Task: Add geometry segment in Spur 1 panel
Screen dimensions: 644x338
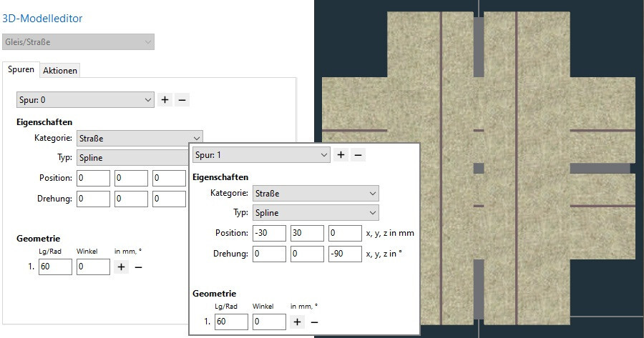Action: pos(297,322)
